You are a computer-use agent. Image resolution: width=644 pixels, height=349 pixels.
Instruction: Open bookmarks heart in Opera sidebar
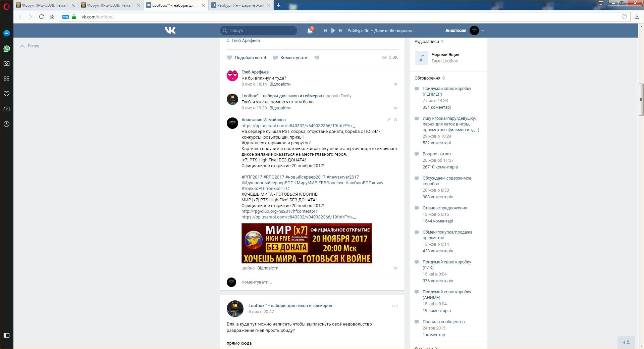pyautogui.click(x=6, y=94)
